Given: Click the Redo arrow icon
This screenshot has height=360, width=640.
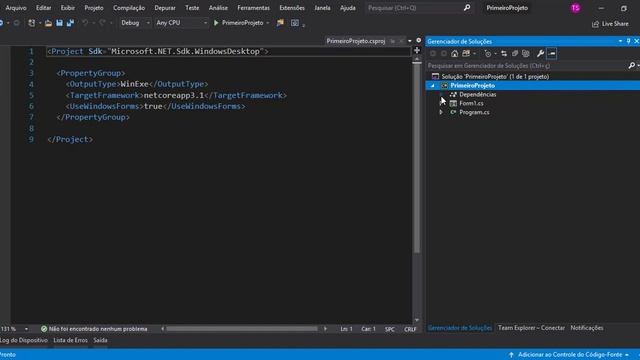Looking at the screenshot, I should pyautogui.click(x=102, y=23).
